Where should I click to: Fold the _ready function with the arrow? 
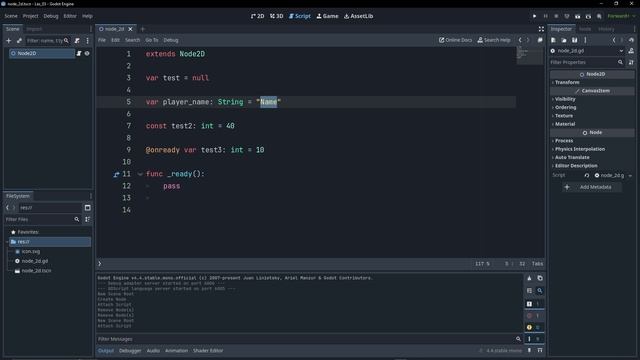(x=140, y=174)
